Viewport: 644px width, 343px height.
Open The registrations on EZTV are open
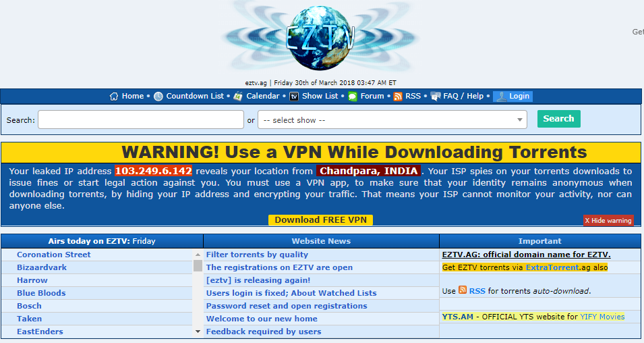[279, 267]
